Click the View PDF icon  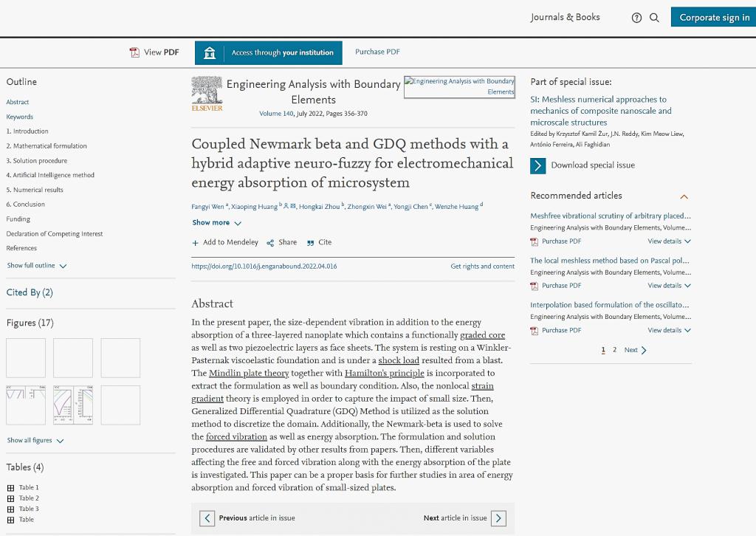134,52
